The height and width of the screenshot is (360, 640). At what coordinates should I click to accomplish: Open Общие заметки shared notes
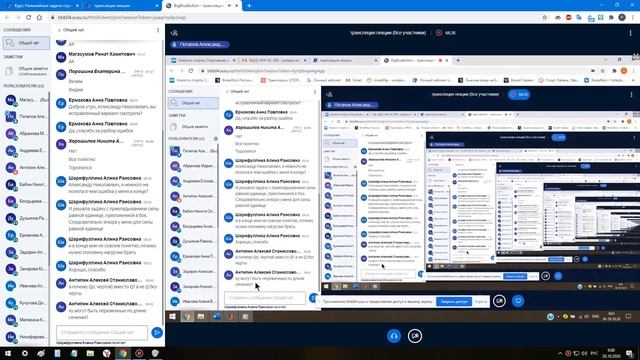pos(26,71)
